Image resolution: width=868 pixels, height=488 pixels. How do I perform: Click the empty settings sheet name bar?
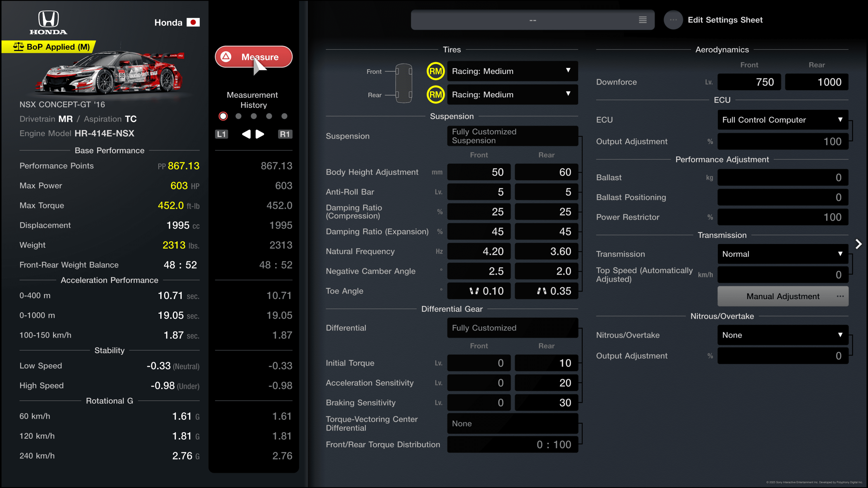(532, 20)
